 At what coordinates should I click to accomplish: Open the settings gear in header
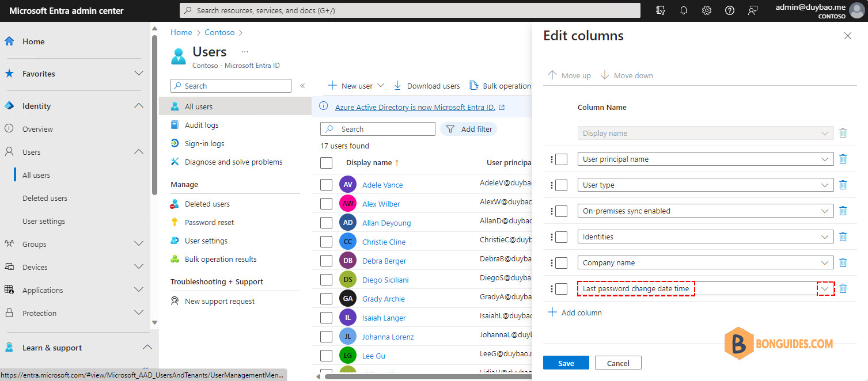(x=707, y=10)
